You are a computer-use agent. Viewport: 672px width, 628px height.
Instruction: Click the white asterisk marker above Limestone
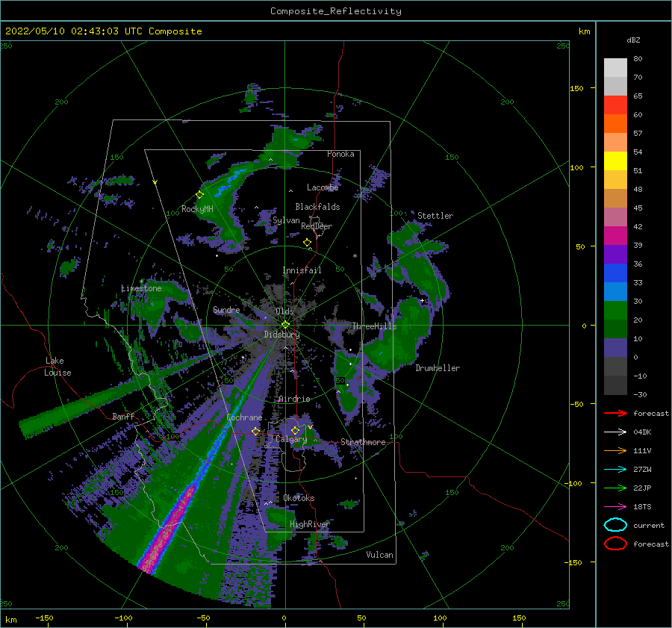[141, 282]
